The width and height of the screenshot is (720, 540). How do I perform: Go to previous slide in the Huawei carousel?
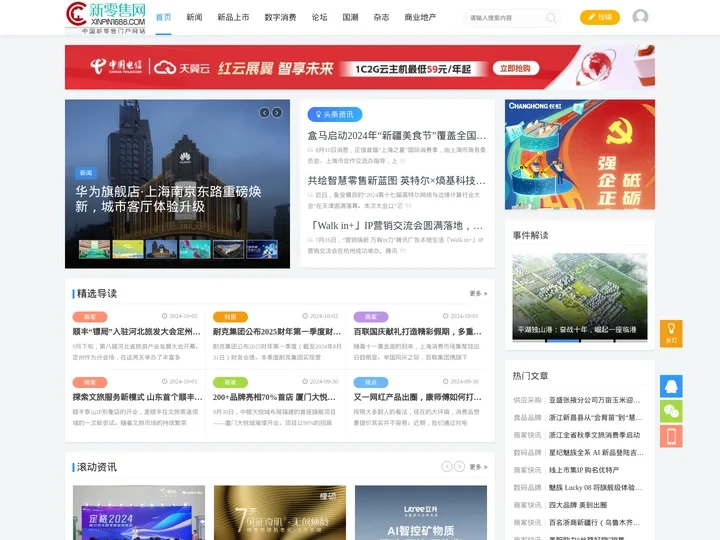[x=264, y=112]
